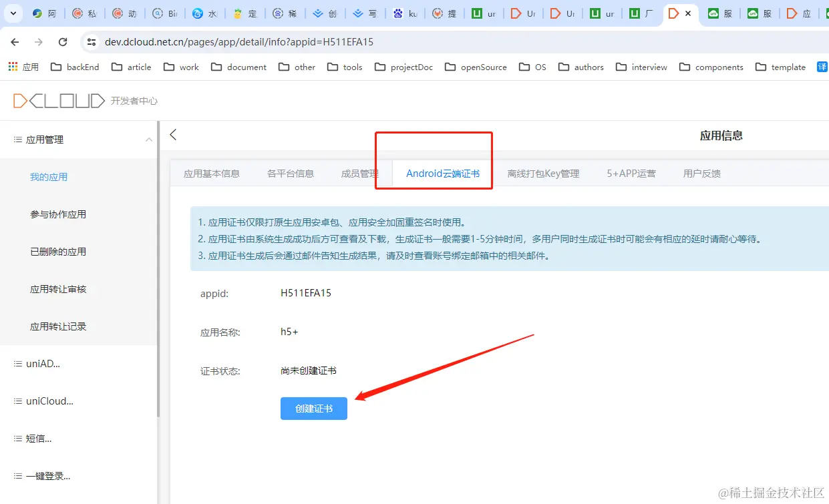Click the 尚未创建证书 status text
Viewport: 829px width, 504px height.
point(309,370)
